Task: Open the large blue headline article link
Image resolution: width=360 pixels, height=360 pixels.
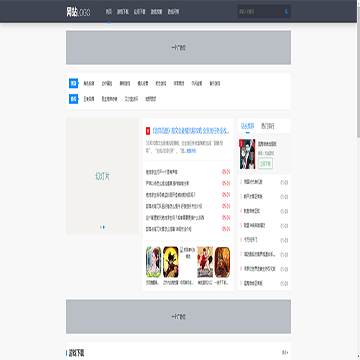Action: pos(191,131)
